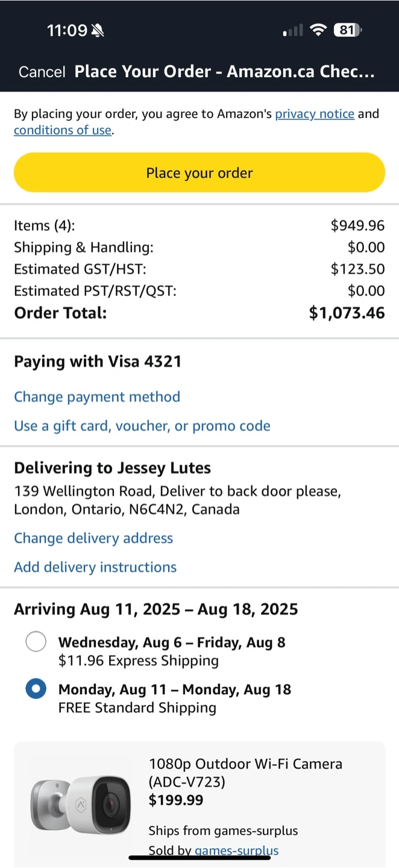Use a gift card, voucher, or promo code
399x868 pixels.
tap(142, 426)
